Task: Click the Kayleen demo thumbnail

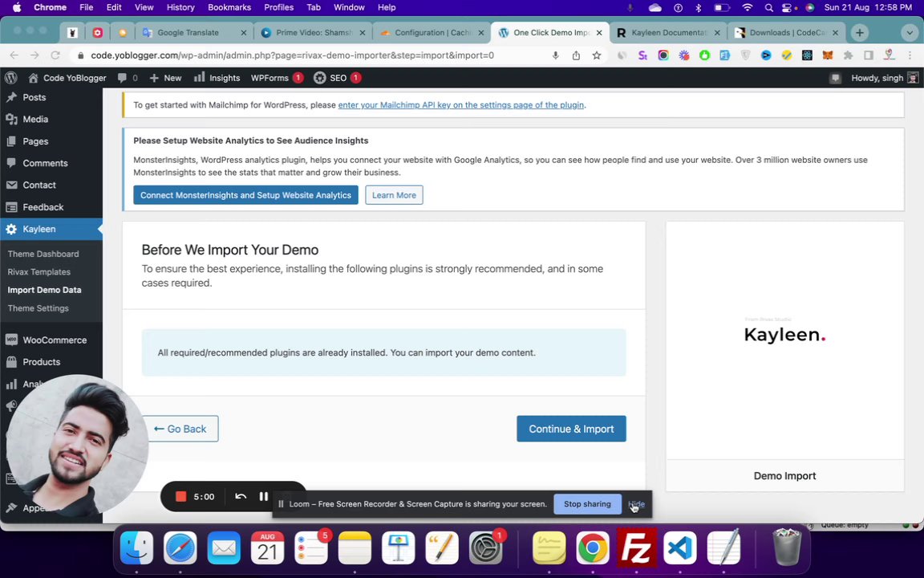Action: tap(785, 340)
